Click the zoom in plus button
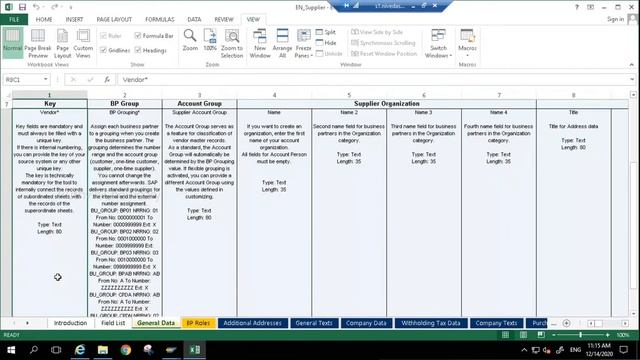640x360 pixels. pyautogui.click(x=608, y=335)
